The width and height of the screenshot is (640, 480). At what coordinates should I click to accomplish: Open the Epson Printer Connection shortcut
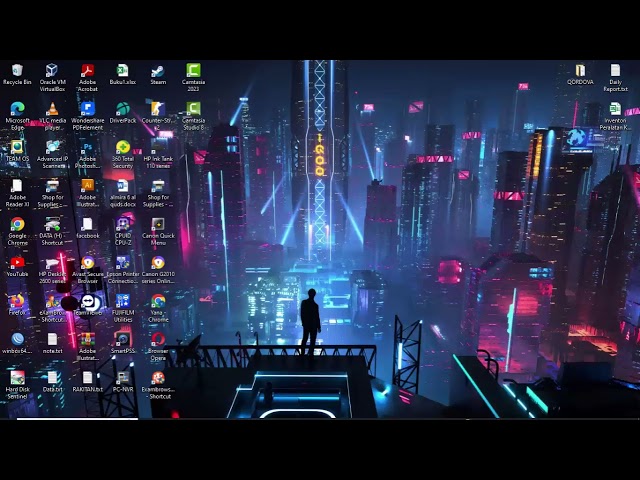[122, 269]
